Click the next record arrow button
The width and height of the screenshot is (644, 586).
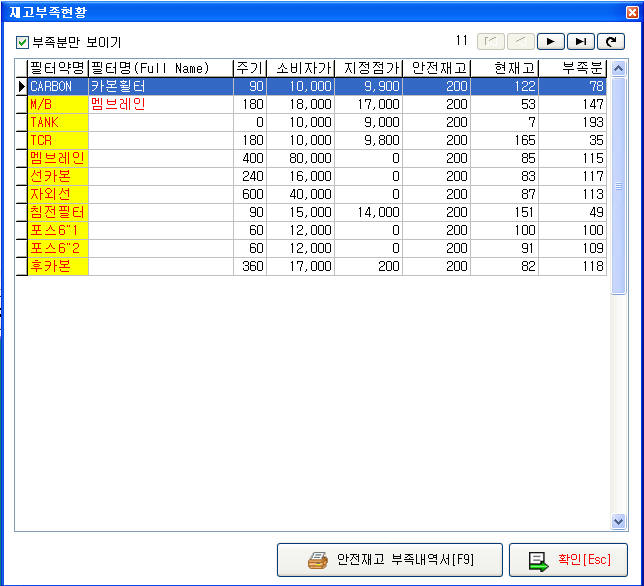pos(550,41)
